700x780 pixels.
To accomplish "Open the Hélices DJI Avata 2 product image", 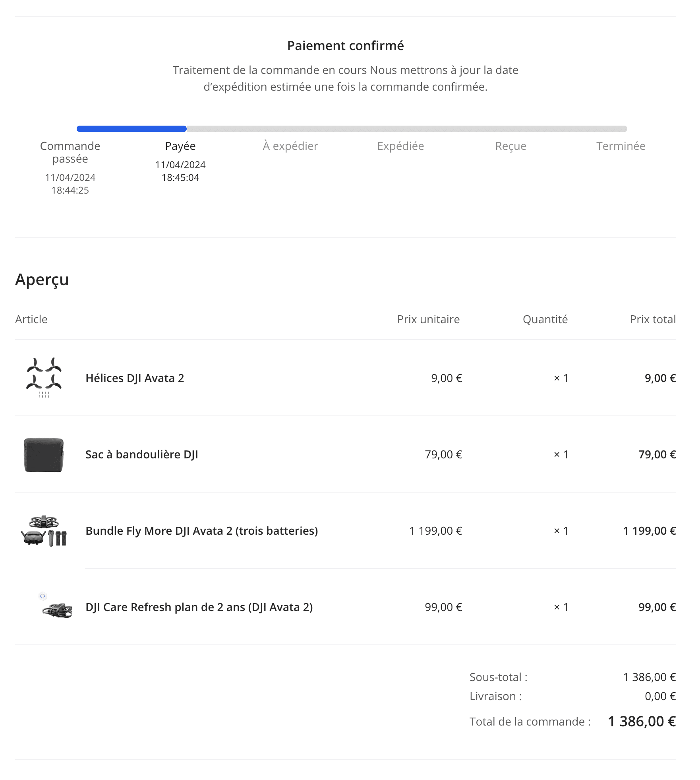I will 44,378.
